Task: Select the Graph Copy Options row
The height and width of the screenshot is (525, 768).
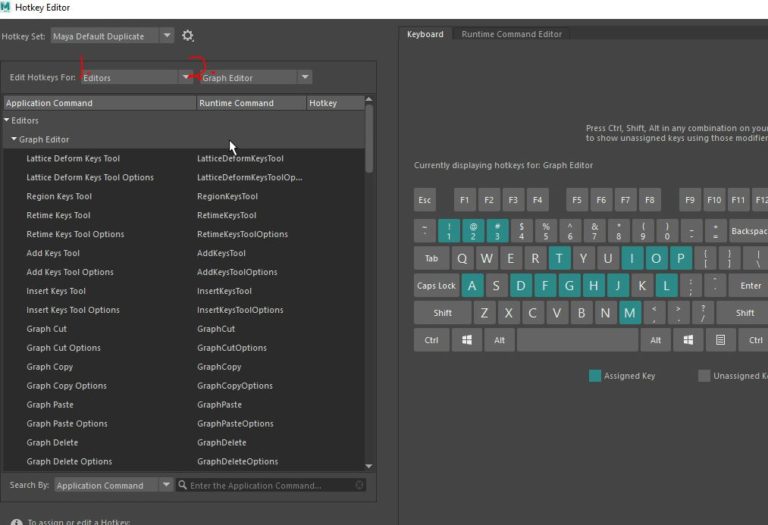Action: pyautogui.click(x=184, y=385)
